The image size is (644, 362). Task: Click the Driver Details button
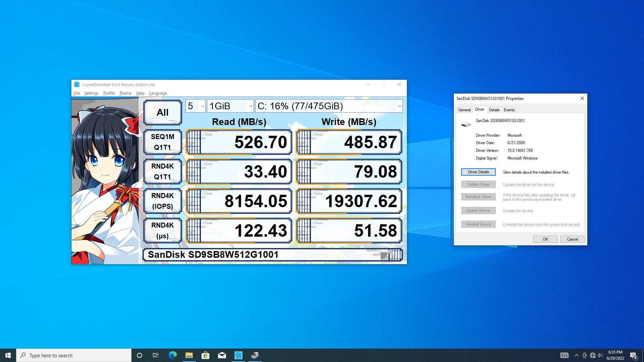point(478,172)
